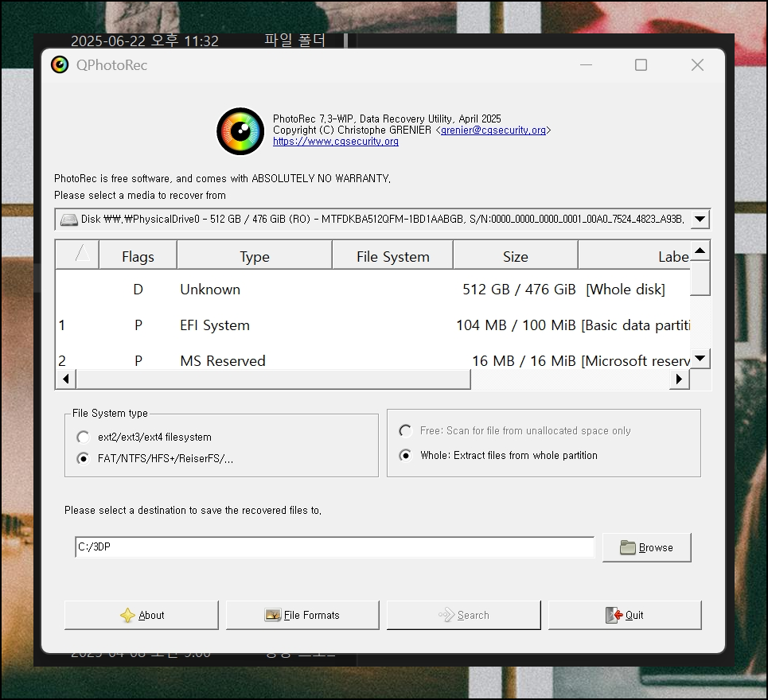
Task: Open File Formats button
Action: click(x=302, y=616)
